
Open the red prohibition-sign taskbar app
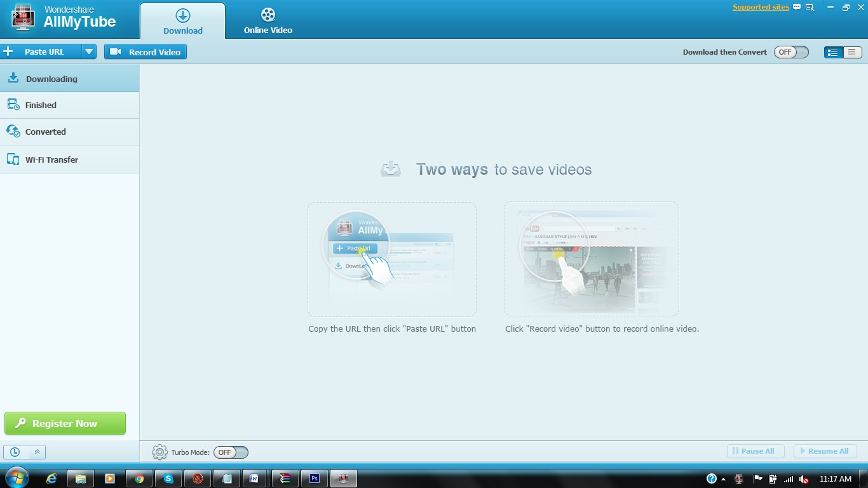198,478
